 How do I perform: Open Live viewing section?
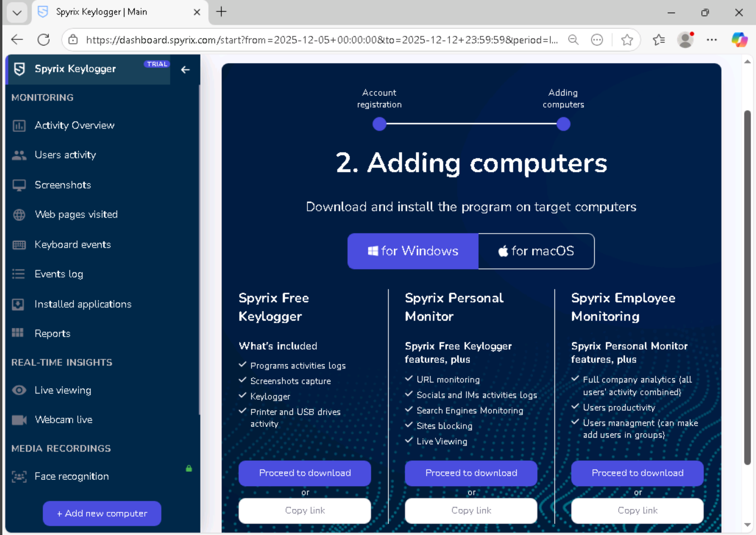[63, 391]
